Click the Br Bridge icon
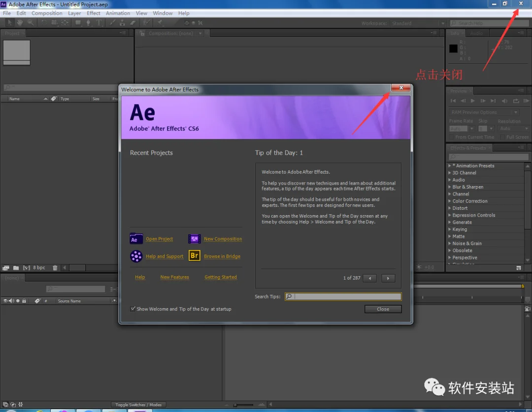The width and height of the screenshot is (532, 412). 195,255
